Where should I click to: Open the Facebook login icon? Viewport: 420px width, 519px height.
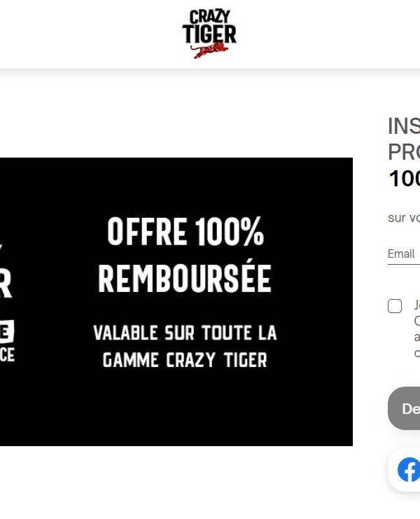click(409, 469)
